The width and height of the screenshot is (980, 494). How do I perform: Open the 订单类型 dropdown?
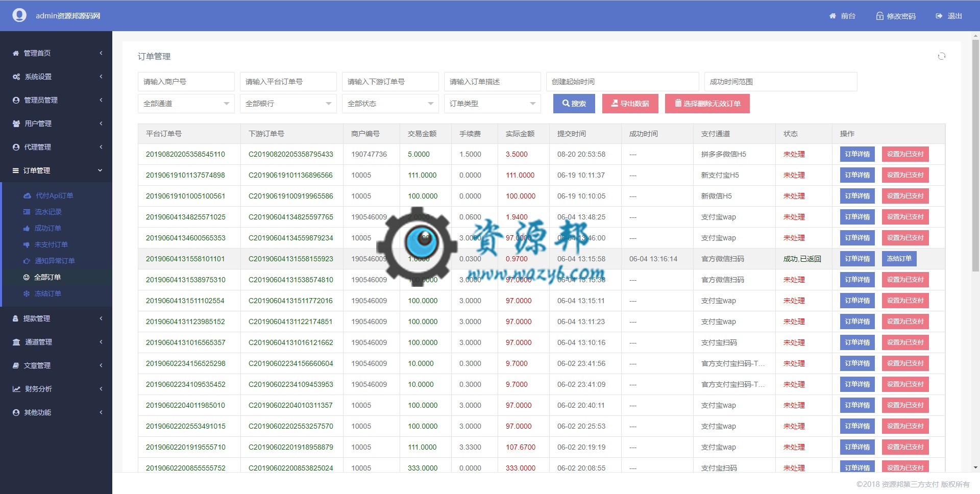[493, 104]
